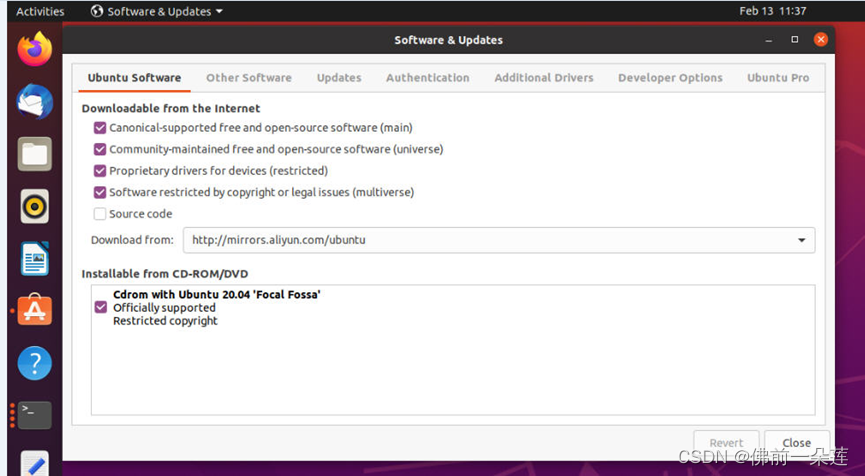This screenshot has width=865, height=476.
Task: Switch to the Other Software tab
Action: 249,78
